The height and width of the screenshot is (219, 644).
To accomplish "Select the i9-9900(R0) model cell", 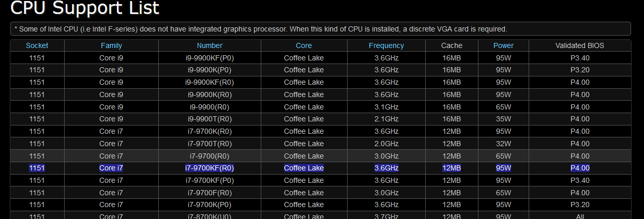I will point(209,107).
